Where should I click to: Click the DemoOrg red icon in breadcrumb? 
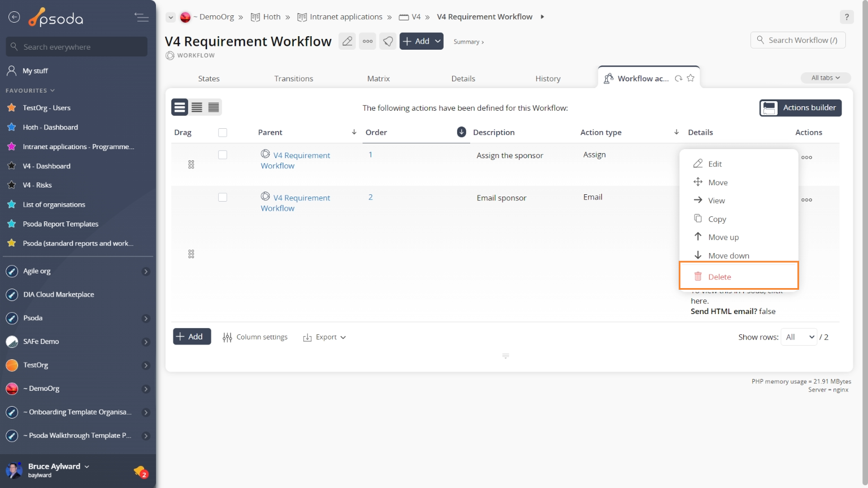[x=185, y=18]
